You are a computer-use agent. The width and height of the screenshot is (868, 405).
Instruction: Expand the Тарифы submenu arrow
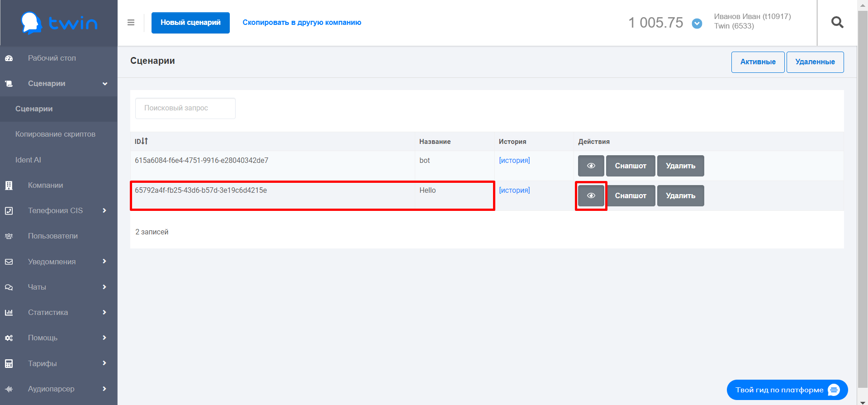click(x=104, y=363)
